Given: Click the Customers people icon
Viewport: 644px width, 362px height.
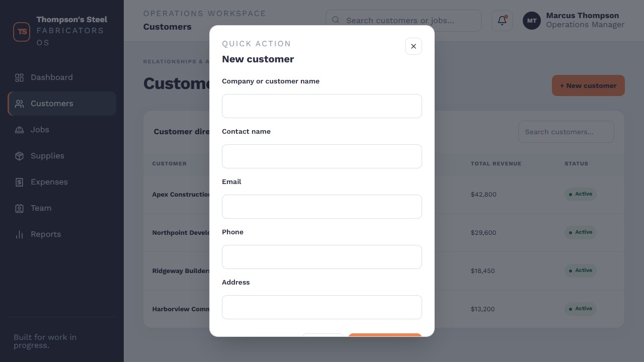Looking at the screenshot, I should pos(19,104).
